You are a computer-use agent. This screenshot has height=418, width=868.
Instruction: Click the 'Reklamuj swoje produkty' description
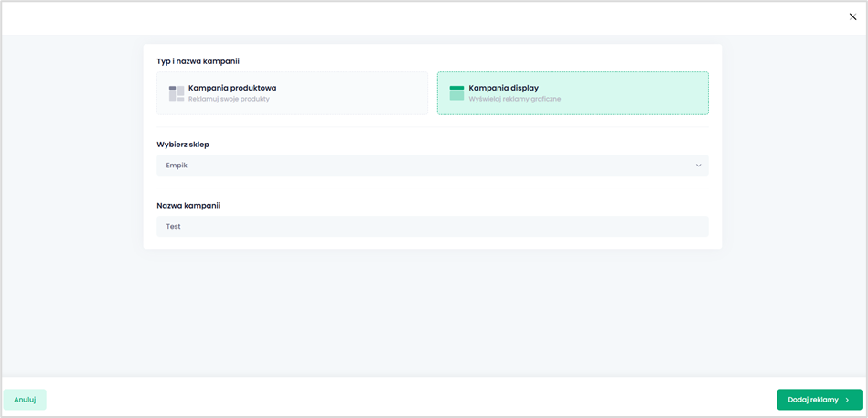click(x=229, y=99)
